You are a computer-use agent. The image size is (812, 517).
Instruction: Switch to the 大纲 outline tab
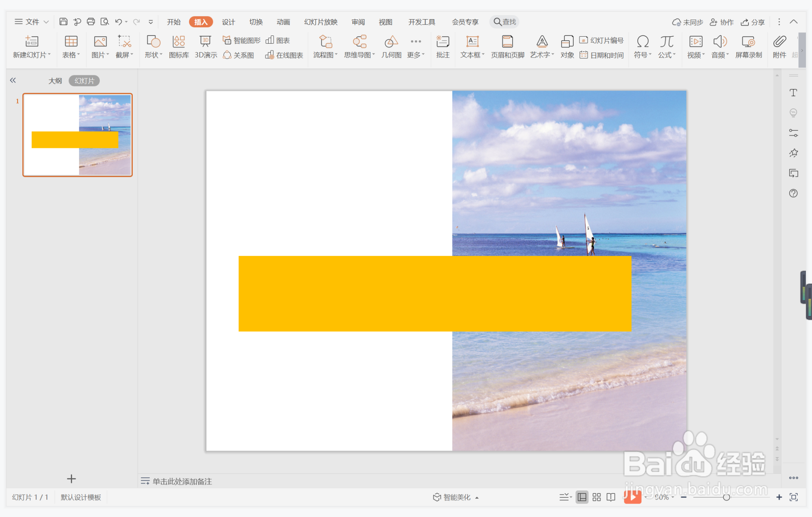click(55, 81)
